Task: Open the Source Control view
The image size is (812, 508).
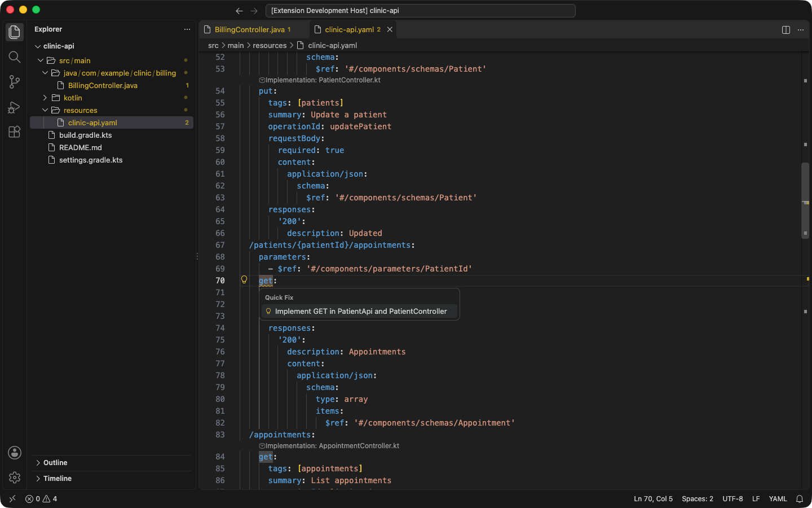Action: pyautogui.click(x=15, y=82)
